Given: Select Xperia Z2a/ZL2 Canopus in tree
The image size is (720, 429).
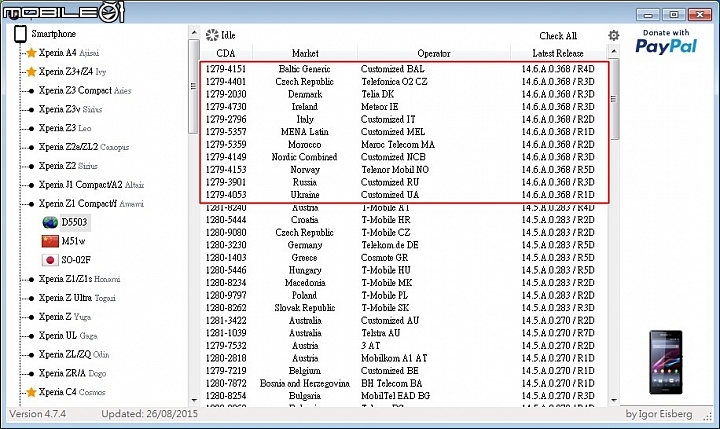Looking at the screenshot, I should click(84, 147).
